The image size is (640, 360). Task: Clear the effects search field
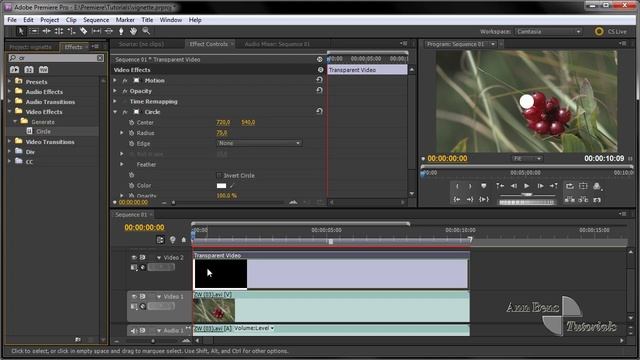(x=100, y=58)
